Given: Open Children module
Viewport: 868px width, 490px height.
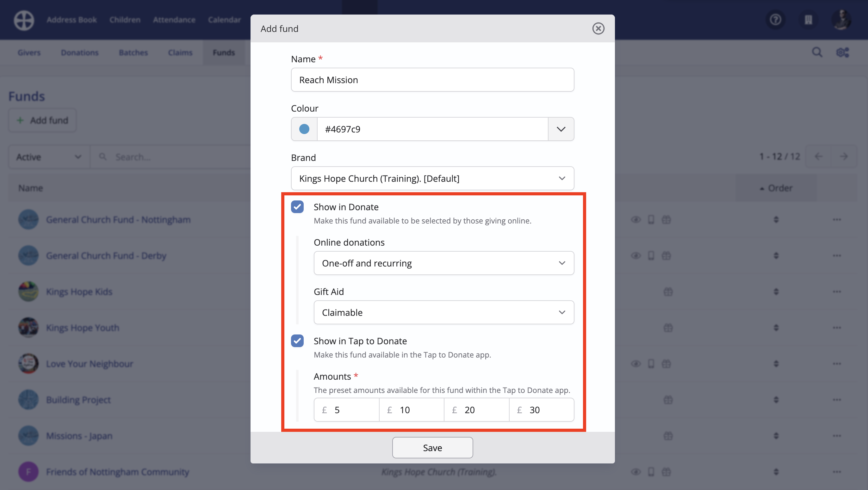Looking at the screenshot, I should pos(125,20).
